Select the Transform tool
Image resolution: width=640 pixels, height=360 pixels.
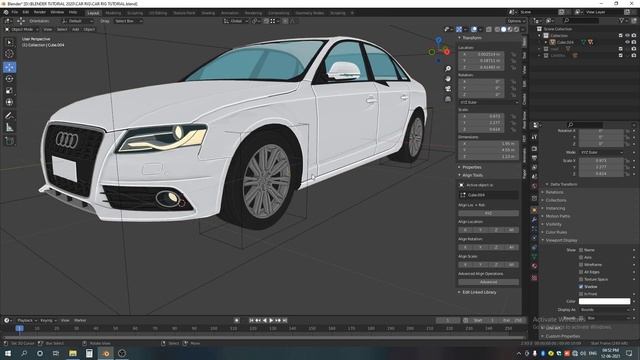coord(9,102)
